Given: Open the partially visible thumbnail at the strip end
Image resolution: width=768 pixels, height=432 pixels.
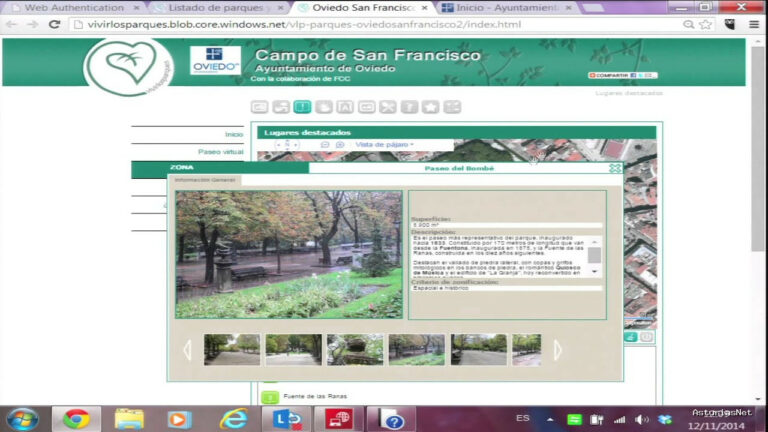Looking at the screenshot, I should tap(527, 350).
